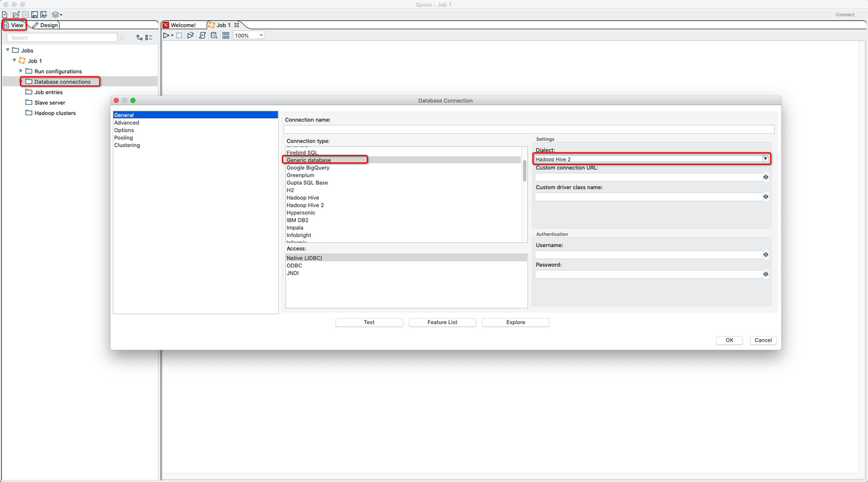Open the run options dropdown arrow
Screen dimensions: 868x482
[x=172, y=36]
